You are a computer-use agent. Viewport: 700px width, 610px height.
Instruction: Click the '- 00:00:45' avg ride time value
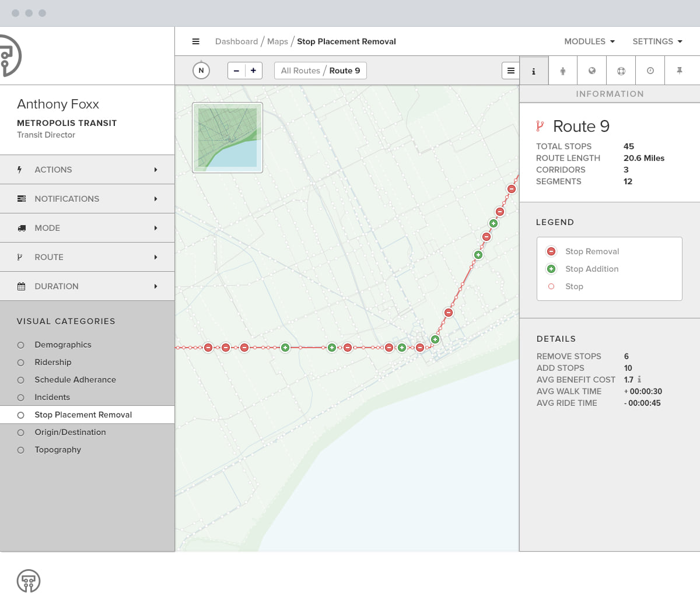pyautogui.click(x=642, y=403)
